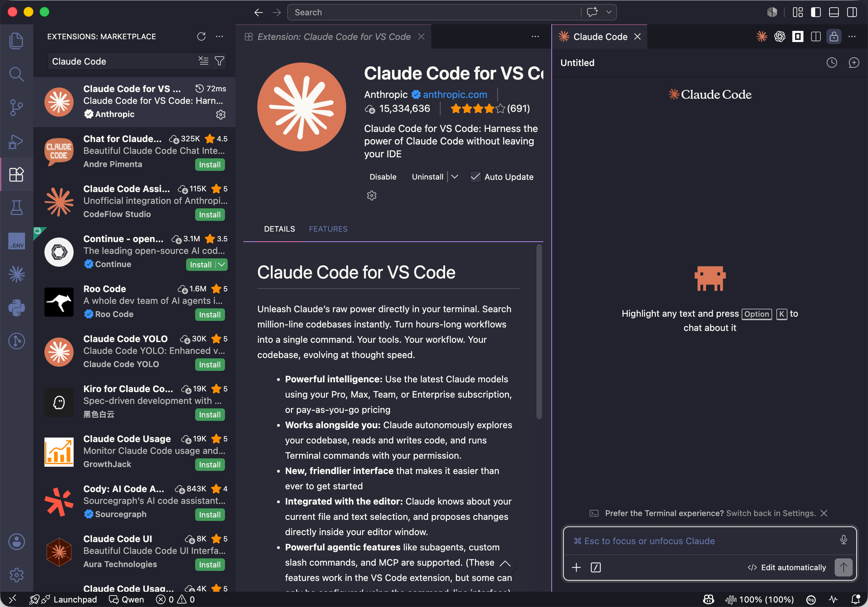Install Chat for Claude extension
This screenshot has height=607, width=868.
[x=210, y=165]
